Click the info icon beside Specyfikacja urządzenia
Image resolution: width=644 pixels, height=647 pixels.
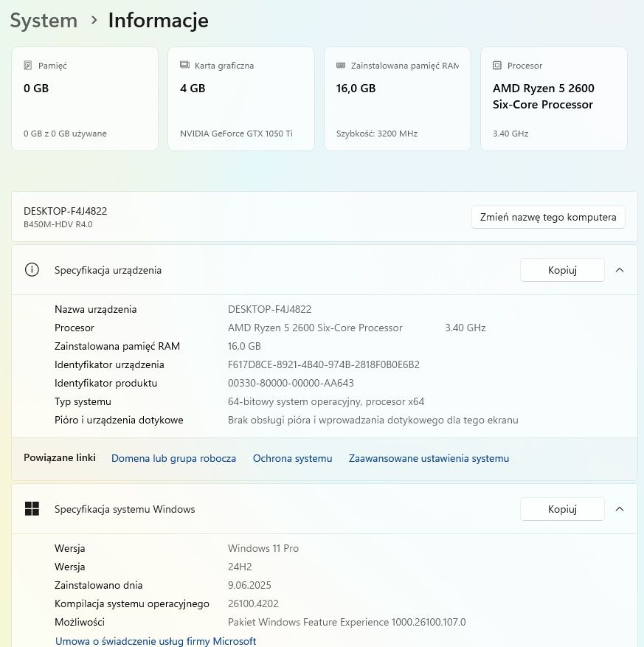click(32, 270)
